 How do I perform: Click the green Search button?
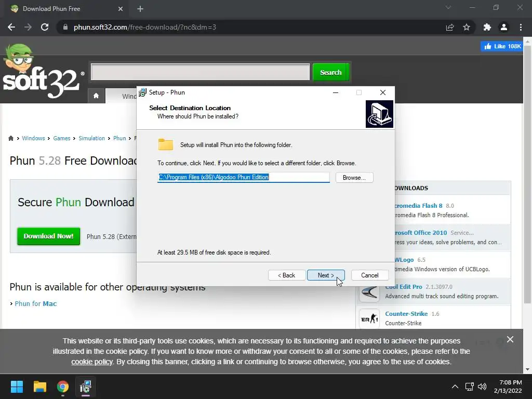tap(331, 72)
